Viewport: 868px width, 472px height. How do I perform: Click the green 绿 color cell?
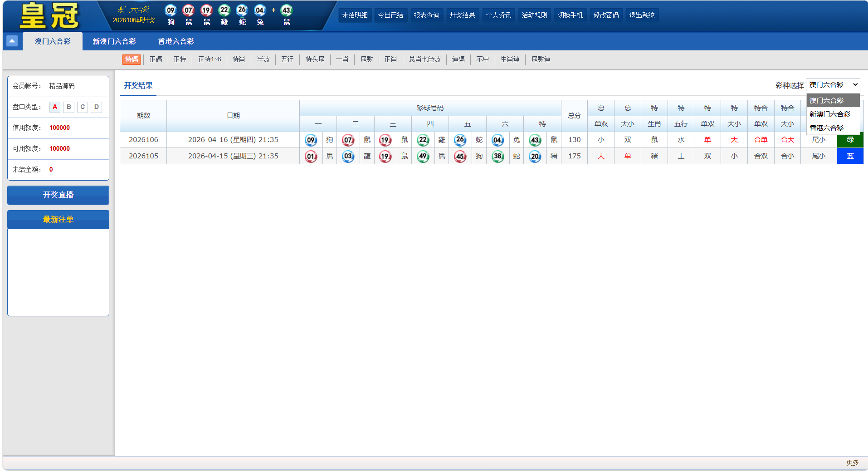point(850,140)
